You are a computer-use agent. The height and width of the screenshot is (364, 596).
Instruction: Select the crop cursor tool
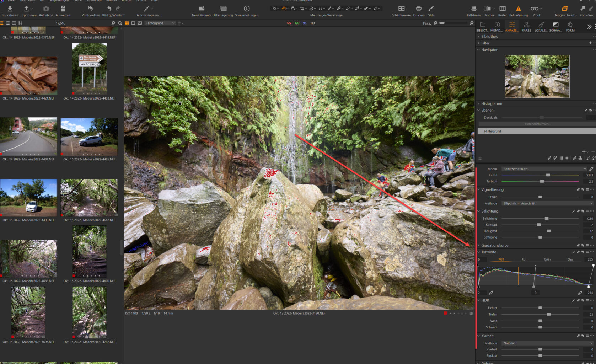[x=302, y=9]
